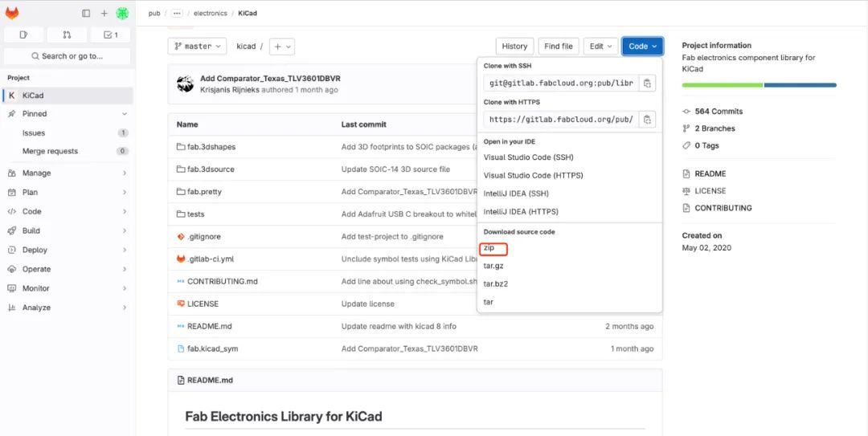Click the README.md file icon in file list
868x436 pixels.
[x=181, y=327]
